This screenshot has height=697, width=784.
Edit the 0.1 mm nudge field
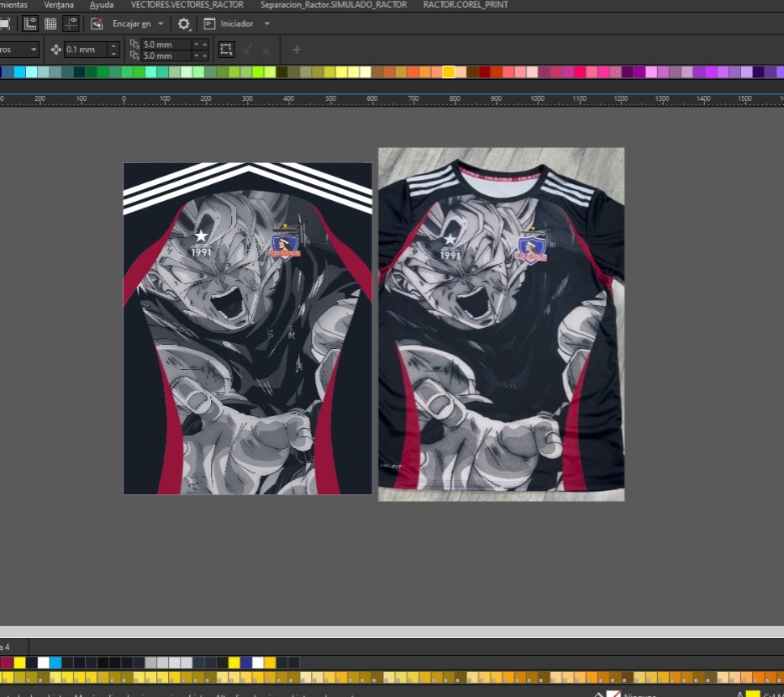pyautogui.click(x=86, y=50)
